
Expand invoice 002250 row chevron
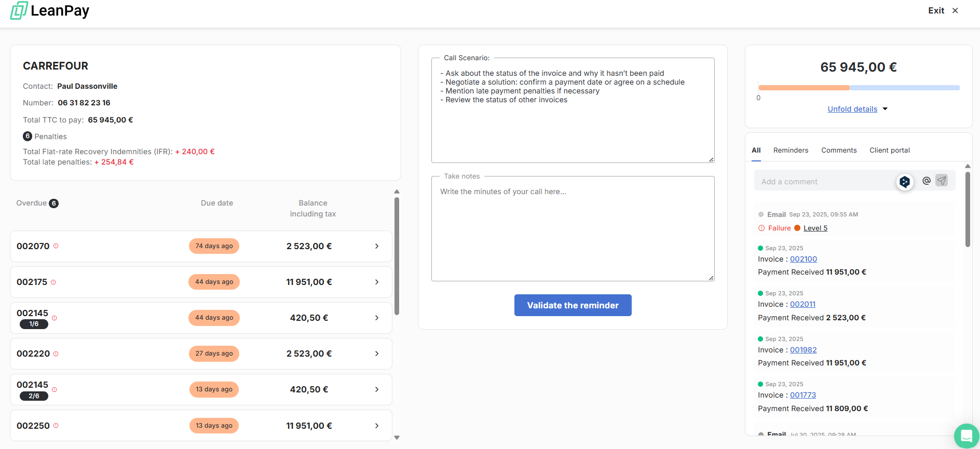[x=377, y=426]
